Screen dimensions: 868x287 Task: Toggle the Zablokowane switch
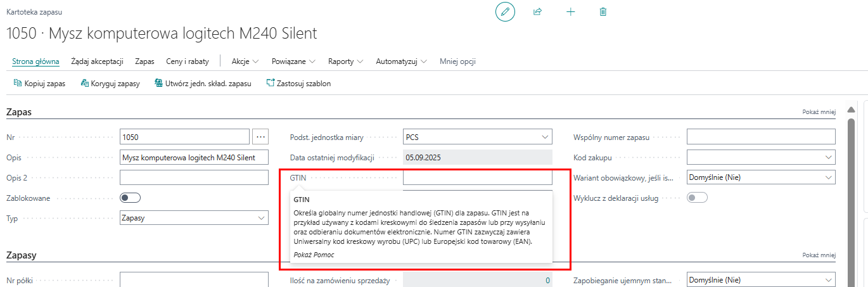[x=130, y=198]
